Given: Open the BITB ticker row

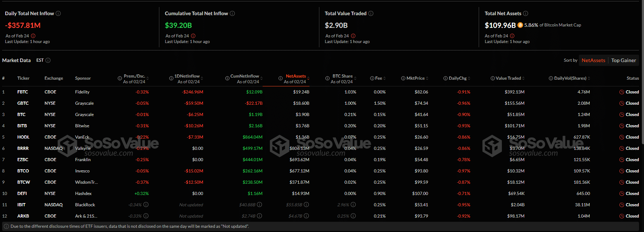Looking at the screenshot, I should point(320,126).
